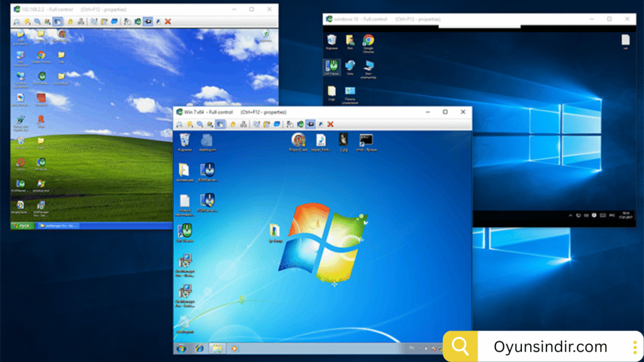Toggle the highlighted view mode button in 192.168.2.2 toolbar
644x362 pixels.
click(57, 21)
